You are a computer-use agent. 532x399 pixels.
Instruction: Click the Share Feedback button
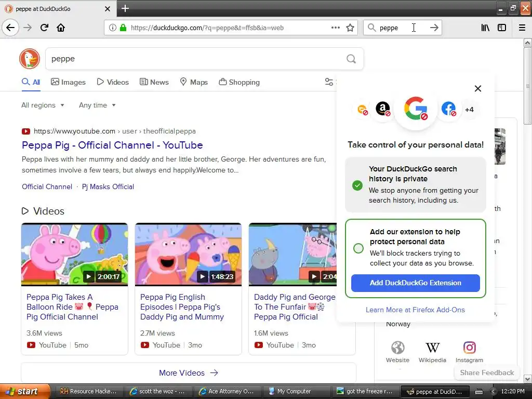coord(487,373)
